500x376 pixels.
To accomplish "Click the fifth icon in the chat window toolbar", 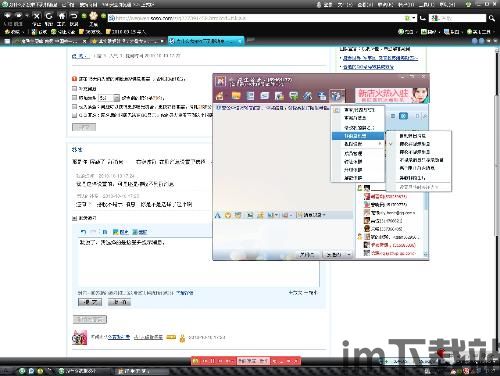I will pos(279,96).
